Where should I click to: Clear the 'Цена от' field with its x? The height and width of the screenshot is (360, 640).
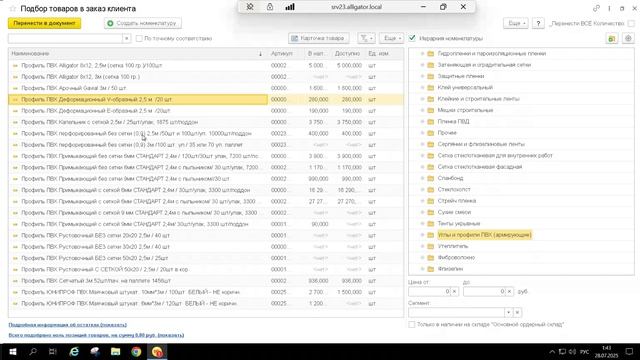pos(454,291)
